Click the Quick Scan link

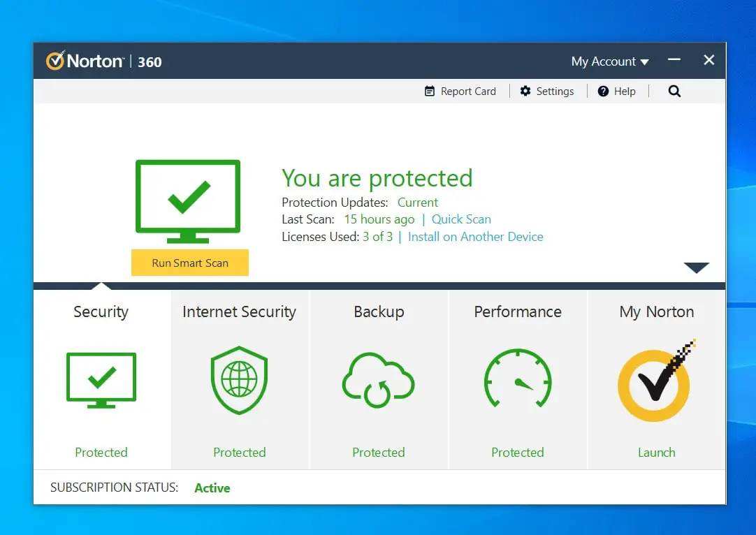(x=461, y=219)
